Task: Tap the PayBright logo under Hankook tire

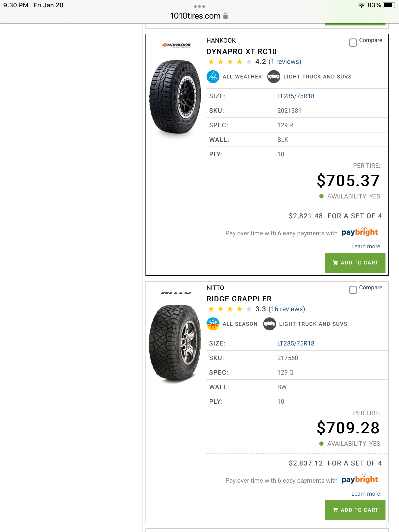Action: click(x=360, y=232)
